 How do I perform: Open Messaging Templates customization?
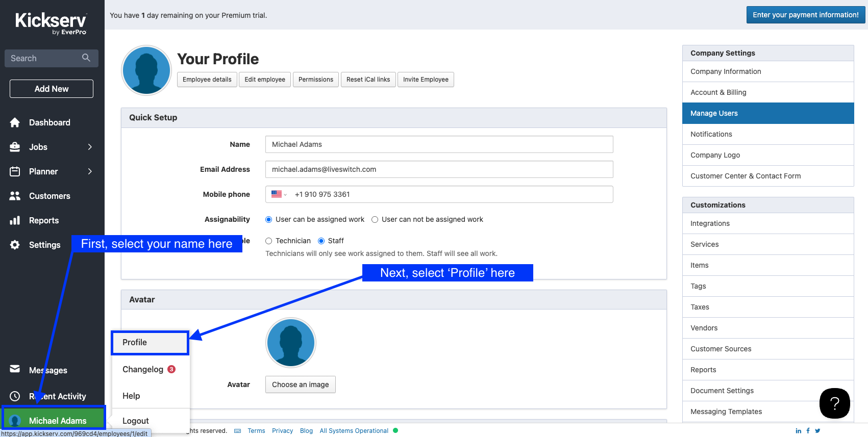click(768, 412)
